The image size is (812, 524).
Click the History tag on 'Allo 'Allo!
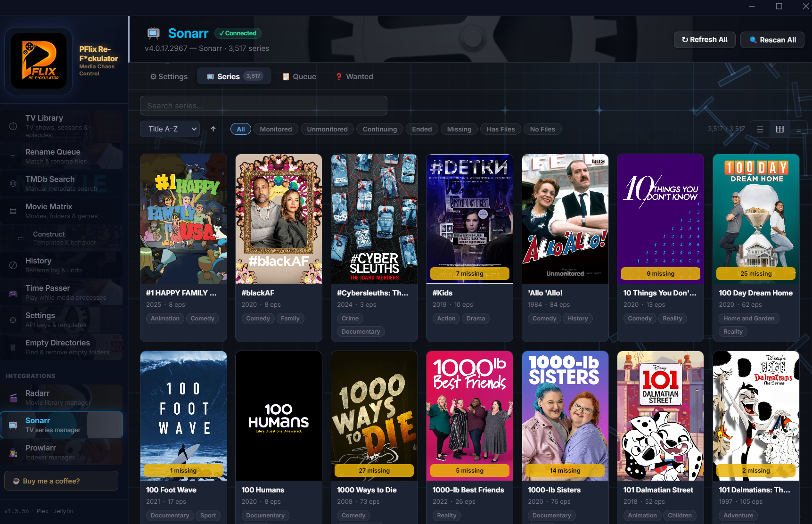click(x=577, y=319)
